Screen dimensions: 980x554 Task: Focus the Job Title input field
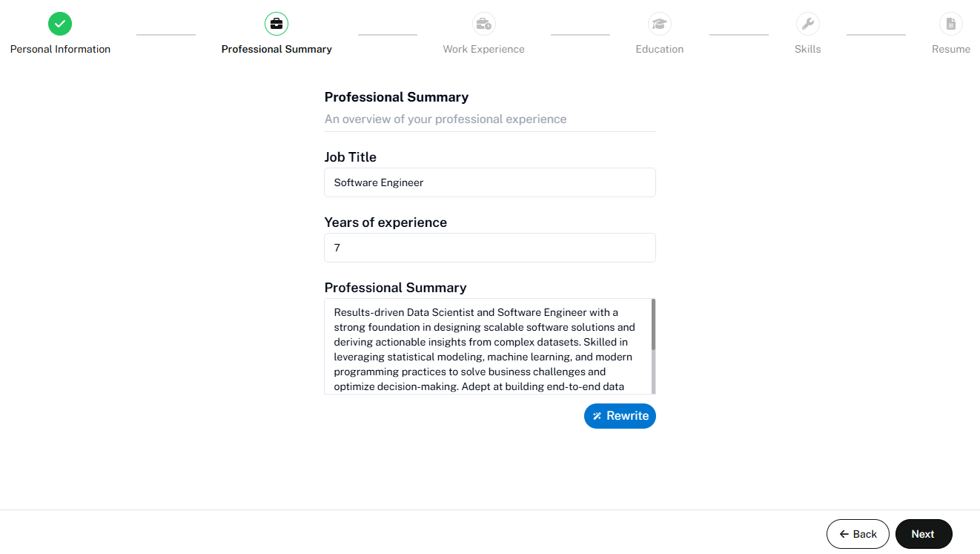[489, 182]
